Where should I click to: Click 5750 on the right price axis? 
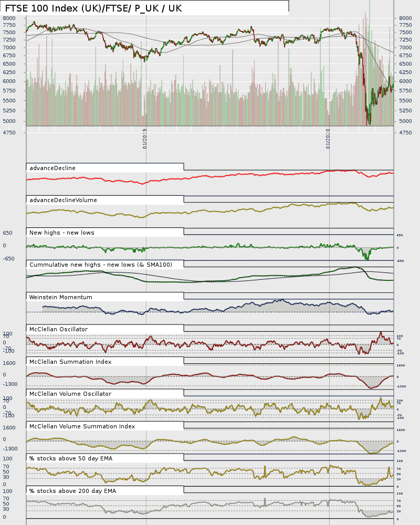click(405, 91)
